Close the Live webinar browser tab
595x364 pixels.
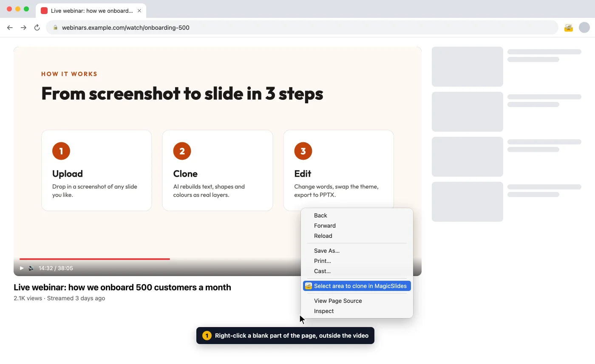tap(139, 11)
